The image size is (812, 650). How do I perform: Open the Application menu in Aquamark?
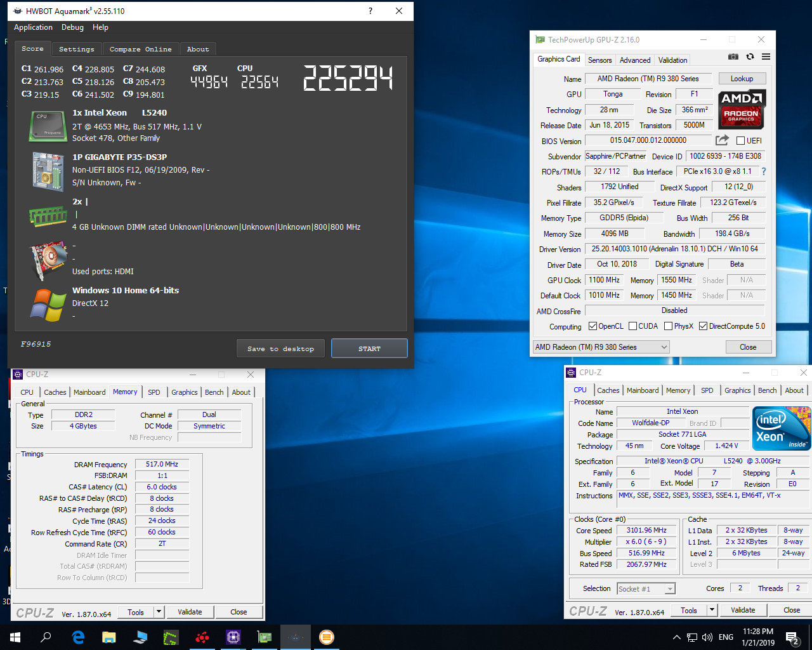(x=33, y=27)
